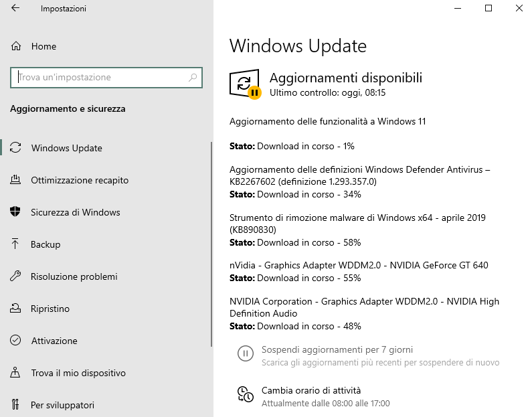Click Sospendi aggiornamenti per 7 giorni
532x417 pixels.
(x=337, y=349)
